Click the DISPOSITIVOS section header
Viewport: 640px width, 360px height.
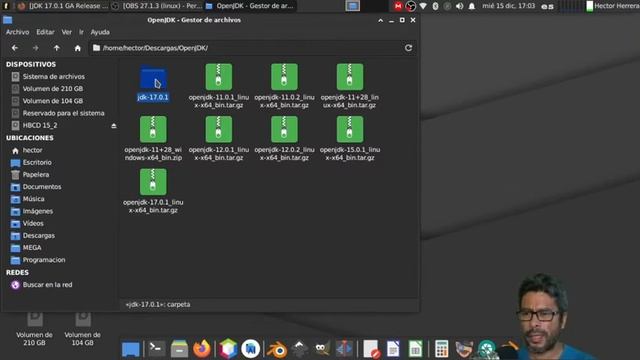[x=31, y=64]
